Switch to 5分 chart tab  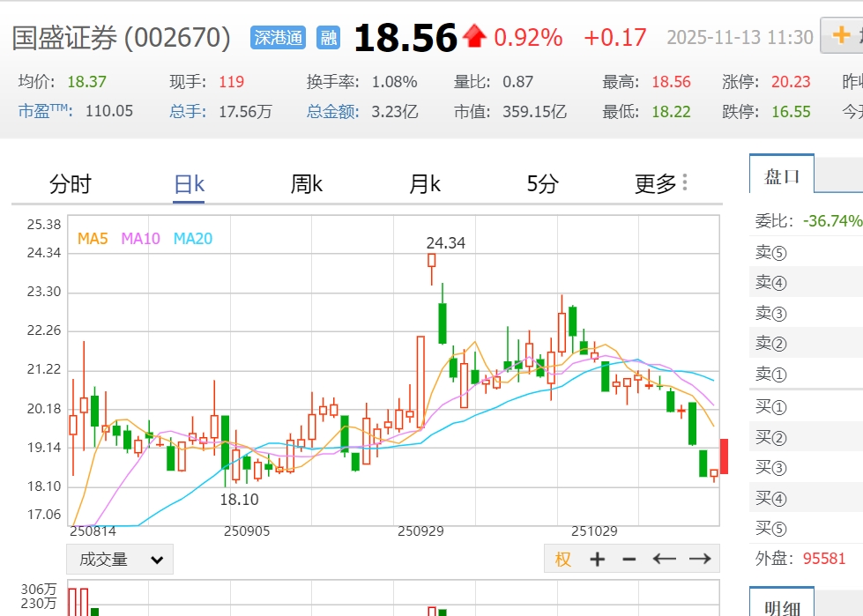point(543,183)
